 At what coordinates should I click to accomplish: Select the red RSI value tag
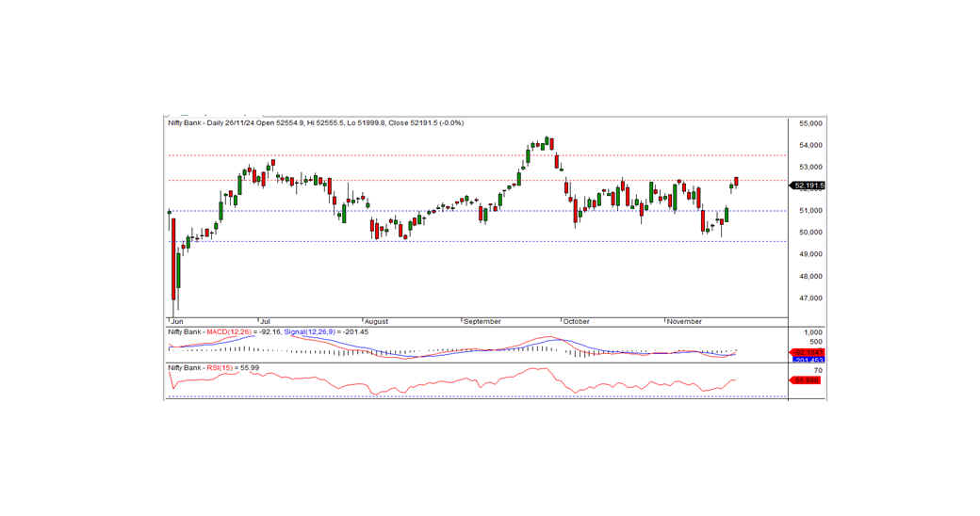[806, 379]
